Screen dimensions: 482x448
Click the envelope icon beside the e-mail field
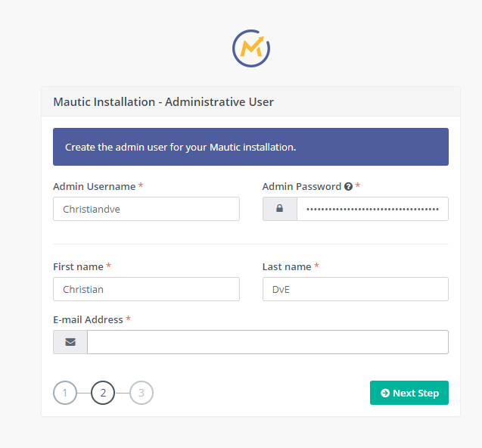click(70, 342)
